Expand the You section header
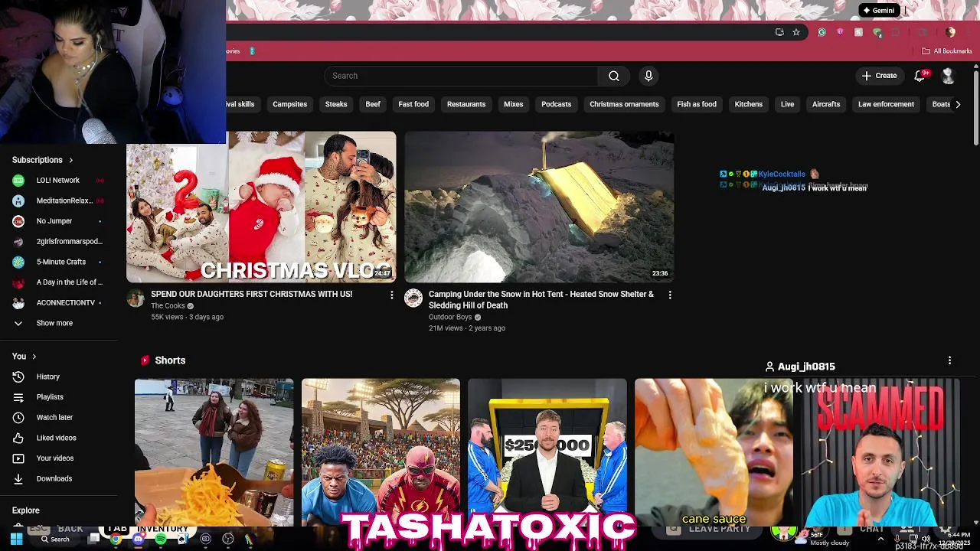The width and height of the screenshot is (980, 551). (x=24, y=357)
